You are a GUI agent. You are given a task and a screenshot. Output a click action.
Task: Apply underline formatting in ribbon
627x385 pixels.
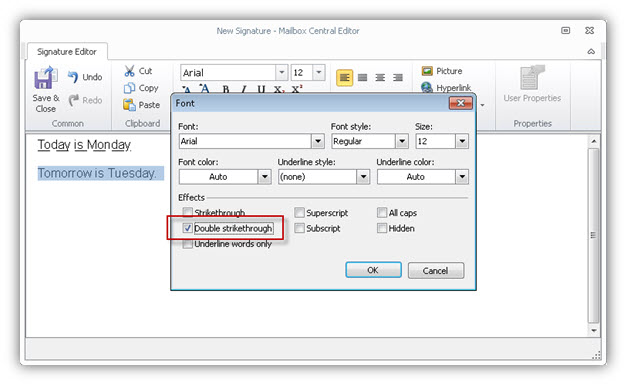[261, 89]
